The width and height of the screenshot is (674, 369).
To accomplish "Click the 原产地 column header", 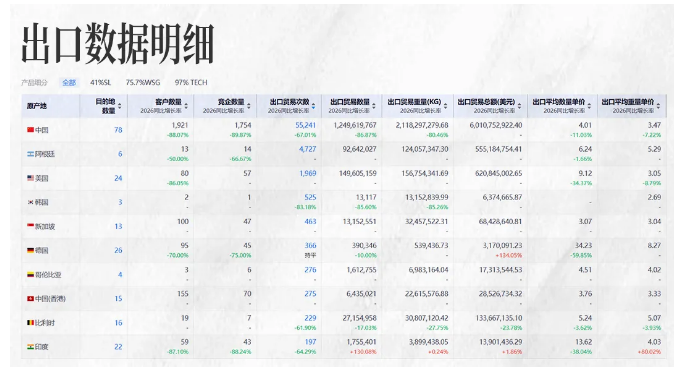I will 37,106.
